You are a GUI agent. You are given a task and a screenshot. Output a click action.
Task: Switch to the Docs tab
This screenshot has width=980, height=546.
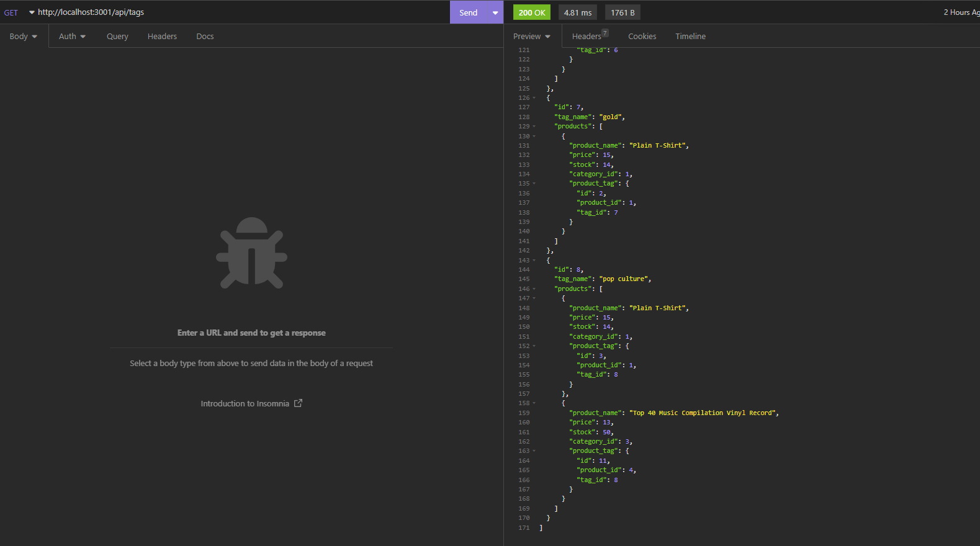pyautogui.click(x=205, y=37)
